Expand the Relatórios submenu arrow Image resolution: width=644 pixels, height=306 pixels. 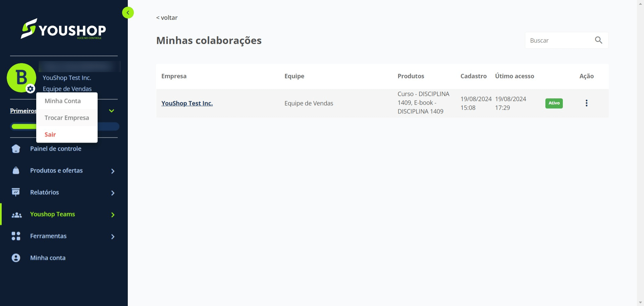click(113, 193)
